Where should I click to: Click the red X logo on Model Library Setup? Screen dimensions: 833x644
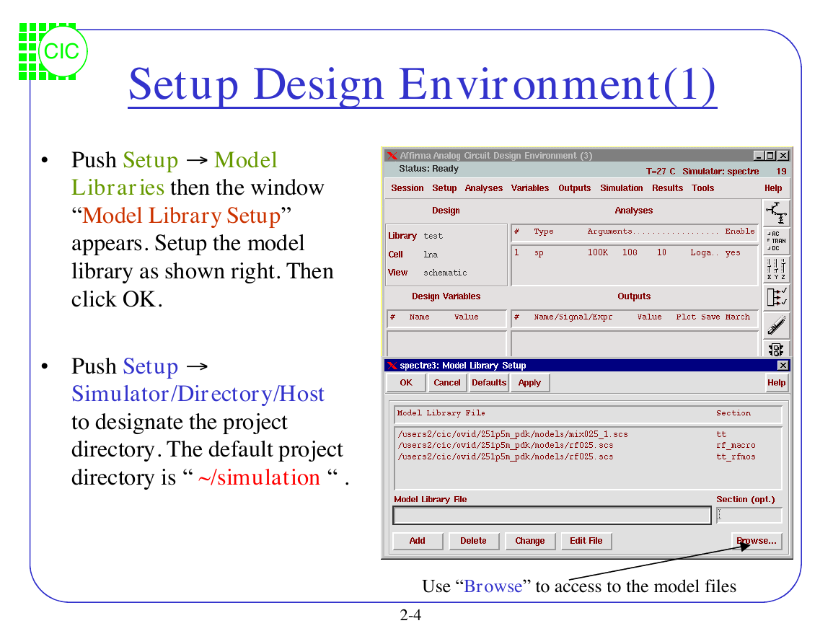tap(392, 366)
